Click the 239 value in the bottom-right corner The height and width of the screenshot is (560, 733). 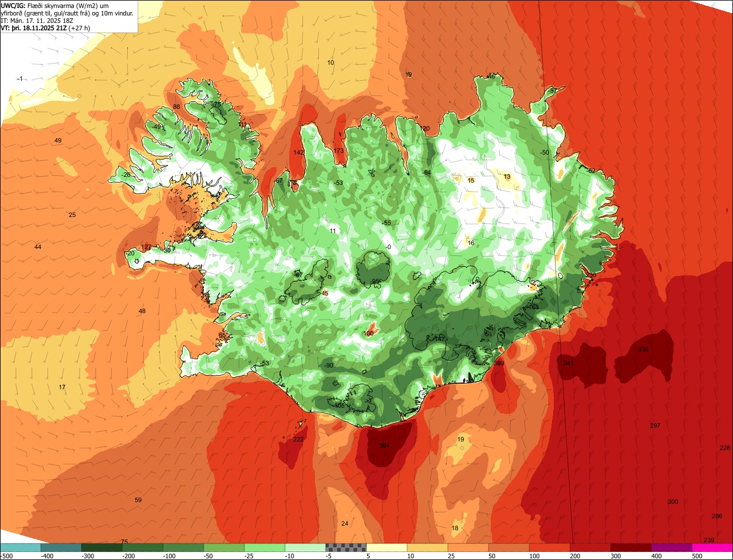tap(709, 540)
